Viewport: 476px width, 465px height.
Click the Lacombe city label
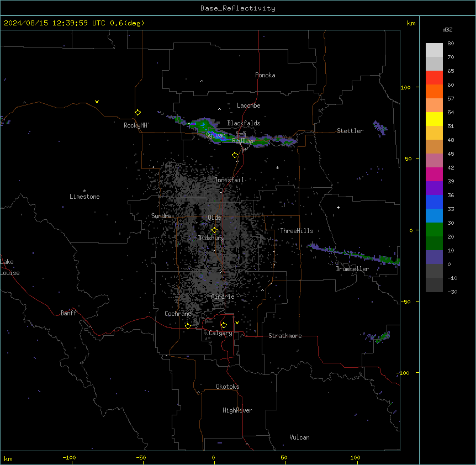point(248,105)
